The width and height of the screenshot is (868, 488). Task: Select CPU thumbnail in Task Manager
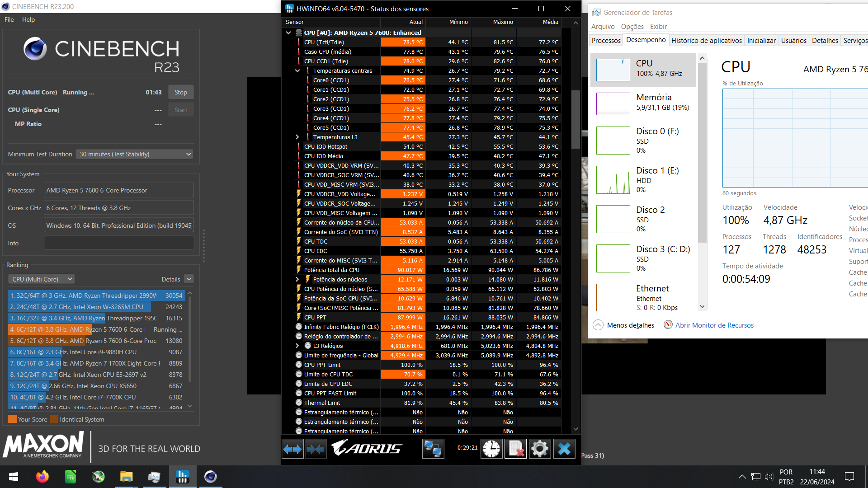613,70
